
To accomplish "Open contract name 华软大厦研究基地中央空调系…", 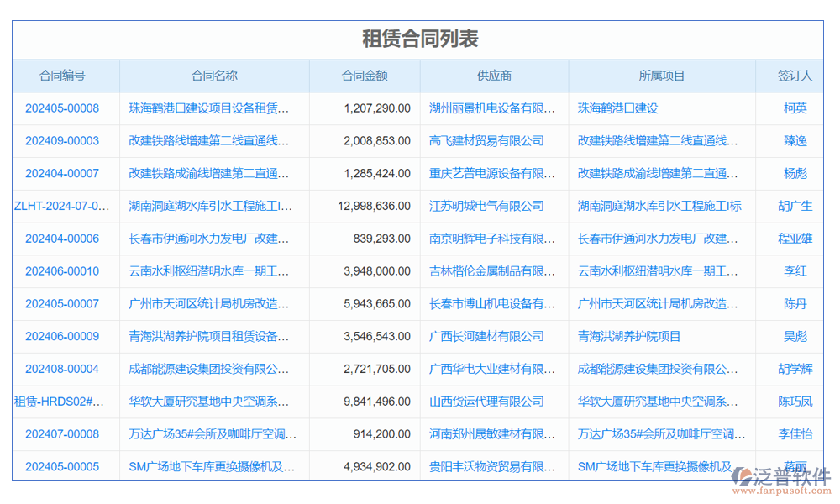I will click(209, 402).
